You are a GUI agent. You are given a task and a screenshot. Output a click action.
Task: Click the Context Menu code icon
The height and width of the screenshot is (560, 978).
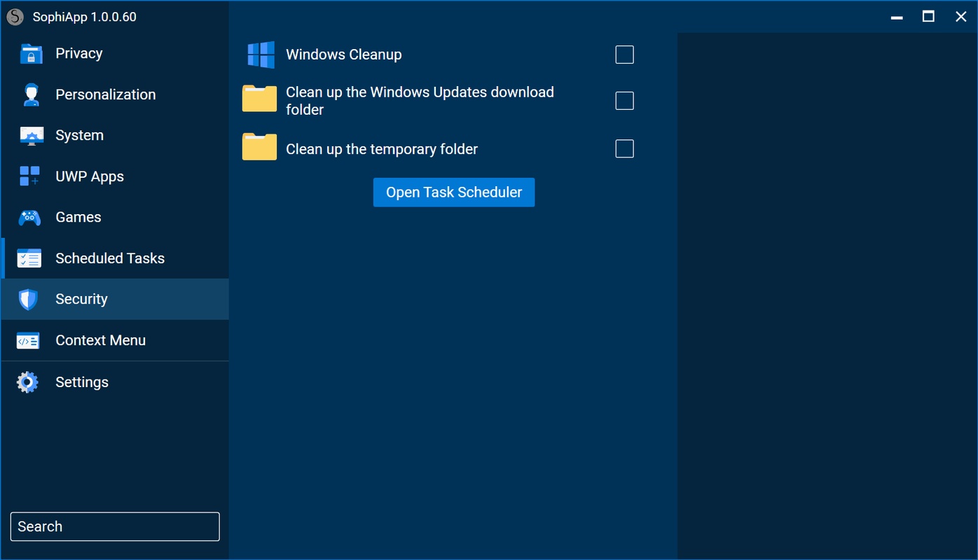28,341
